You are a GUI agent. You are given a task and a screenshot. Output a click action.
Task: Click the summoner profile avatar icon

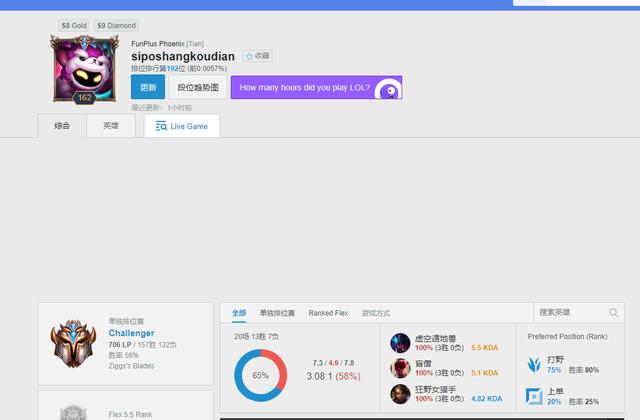coord(84,68)
